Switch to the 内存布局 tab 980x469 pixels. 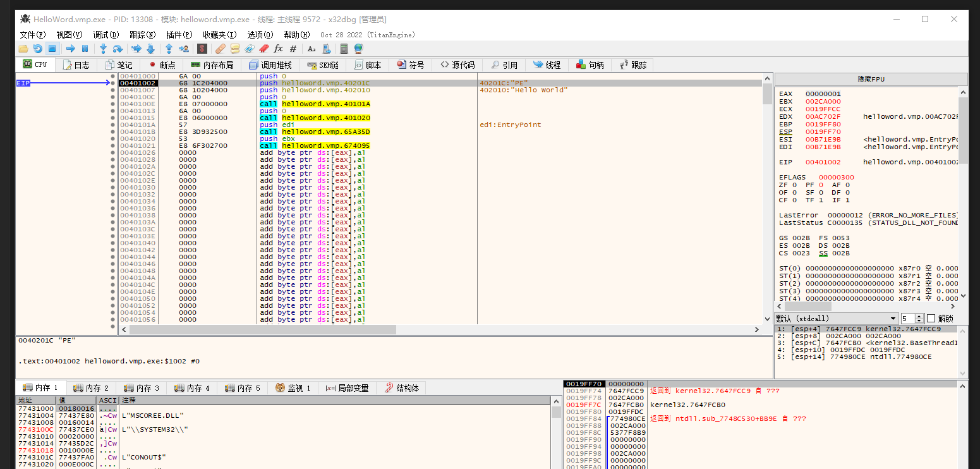[x=212, y=64]
